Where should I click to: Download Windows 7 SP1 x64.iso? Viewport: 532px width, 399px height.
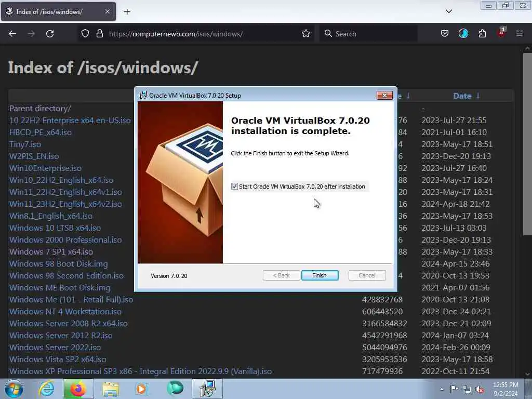51,252
